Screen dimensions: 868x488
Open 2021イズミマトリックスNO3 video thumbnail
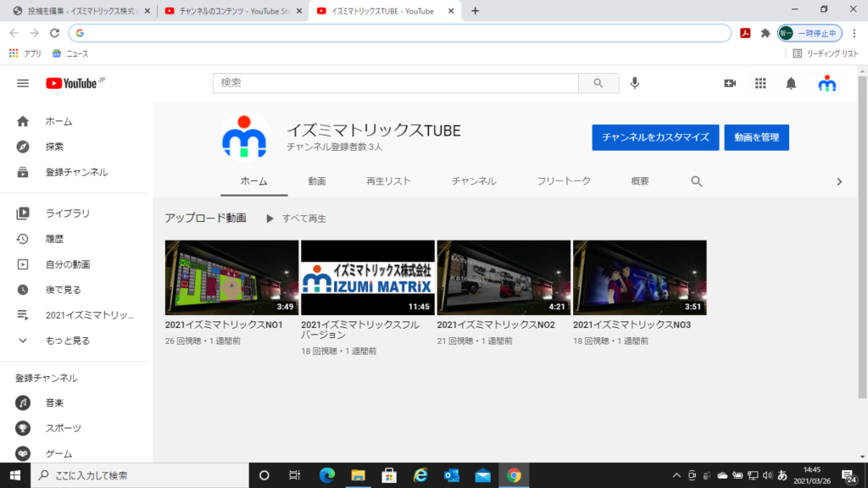click(639, 277)
